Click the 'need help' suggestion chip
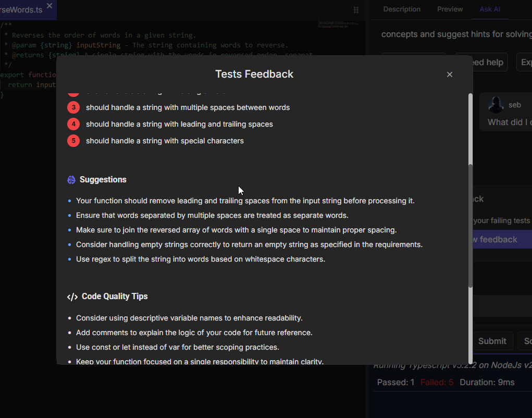The height and width of the screenshot is (418, 532). tap(488, 63)
